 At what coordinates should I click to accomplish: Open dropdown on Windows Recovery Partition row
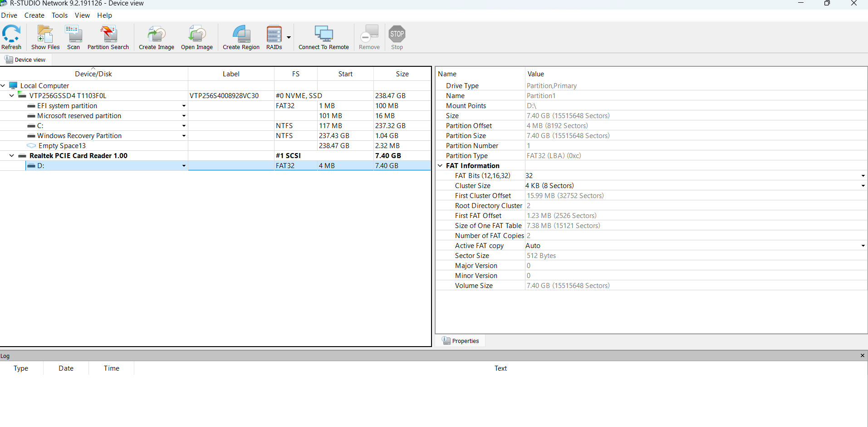pyautogui.click(x=184, y=136)
